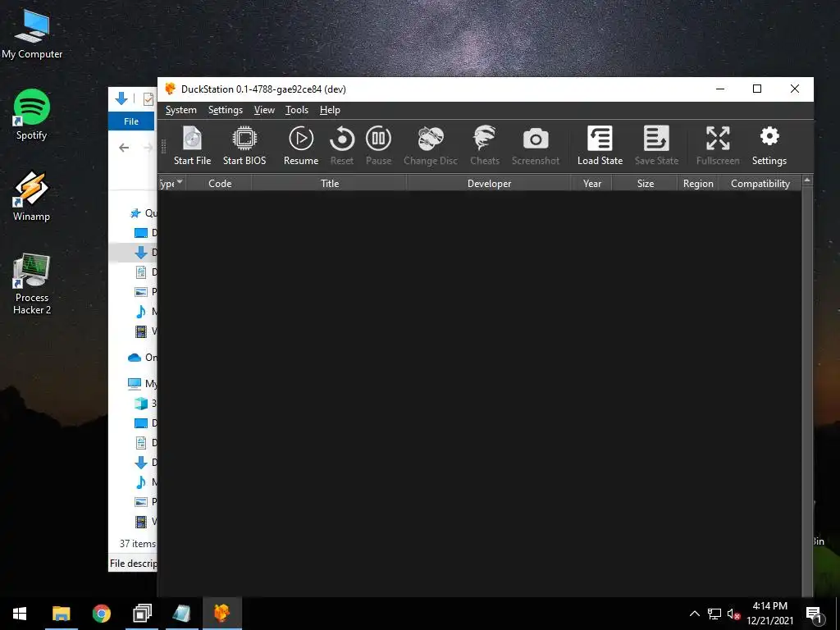
Task: Open the File tab in Explorer window
Action: pyautogui.click(x=131, y=121)
